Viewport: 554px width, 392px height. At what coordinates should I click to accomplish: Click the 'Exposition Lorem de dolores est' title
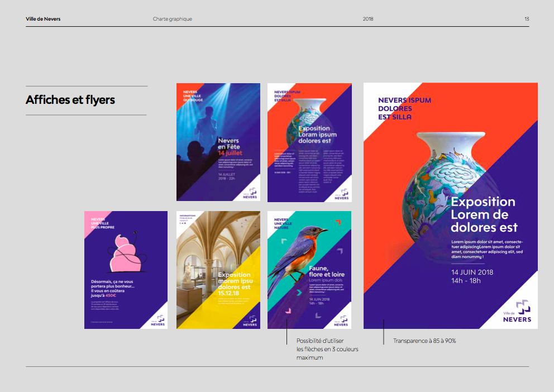(484, 214)
